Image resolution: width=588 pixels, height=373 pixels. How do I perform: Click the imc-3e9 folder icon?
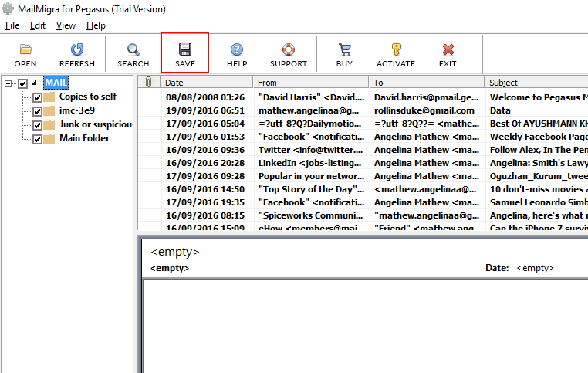[49, 111]
